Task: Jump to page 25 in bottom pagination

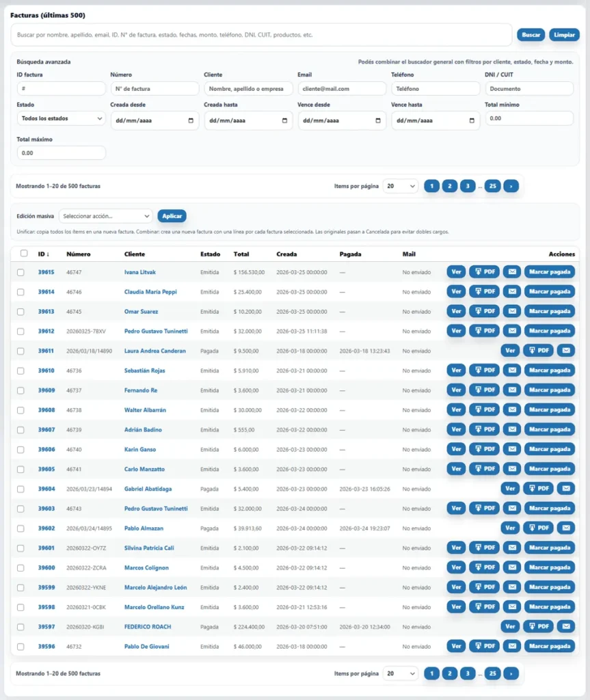Action: [x=492, y=673]
